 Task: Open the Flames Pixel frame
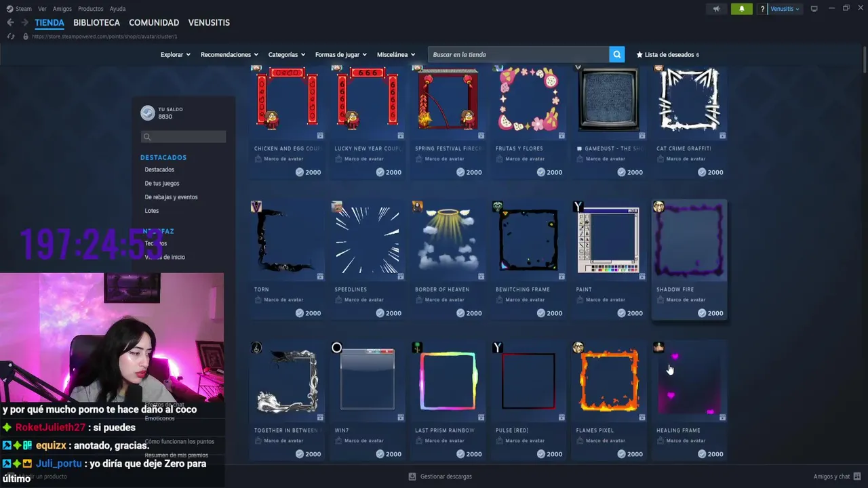(x=608, y=382)
